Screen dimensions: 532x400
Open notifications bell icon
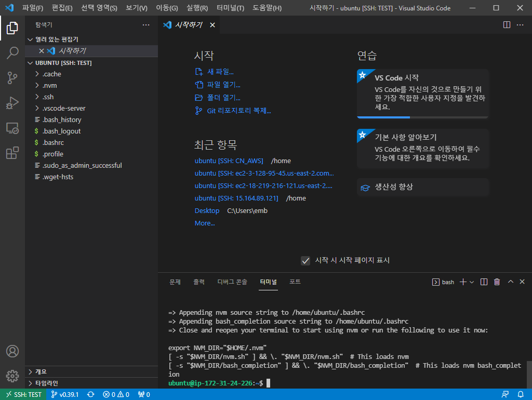[521, 395]
